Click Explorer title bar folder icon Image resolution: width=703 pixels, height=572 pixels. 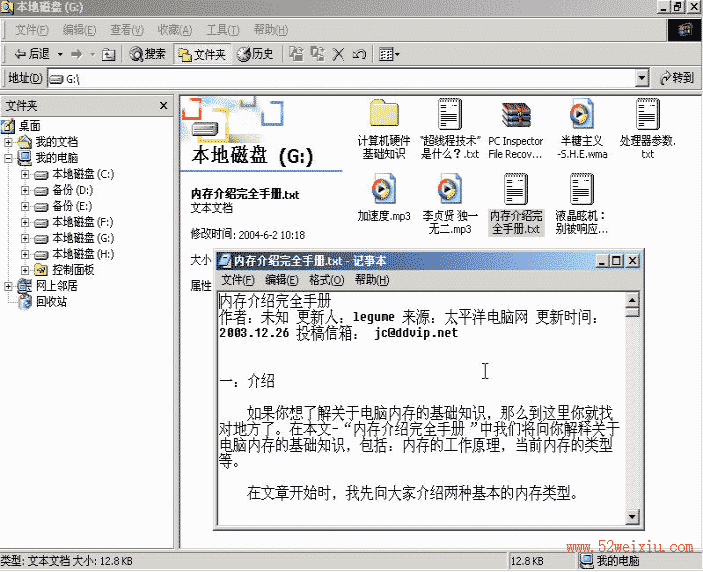pos(7,7)
